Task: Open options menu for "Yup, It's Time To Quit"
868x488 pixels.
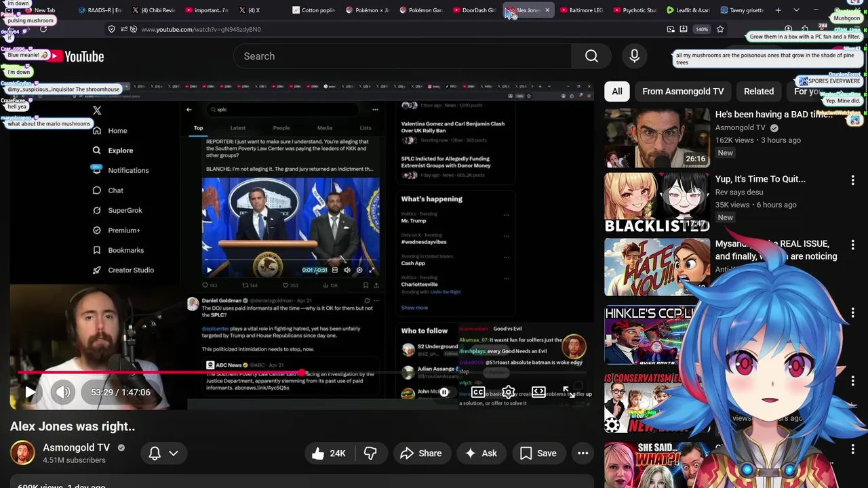Action: [852, 180]
